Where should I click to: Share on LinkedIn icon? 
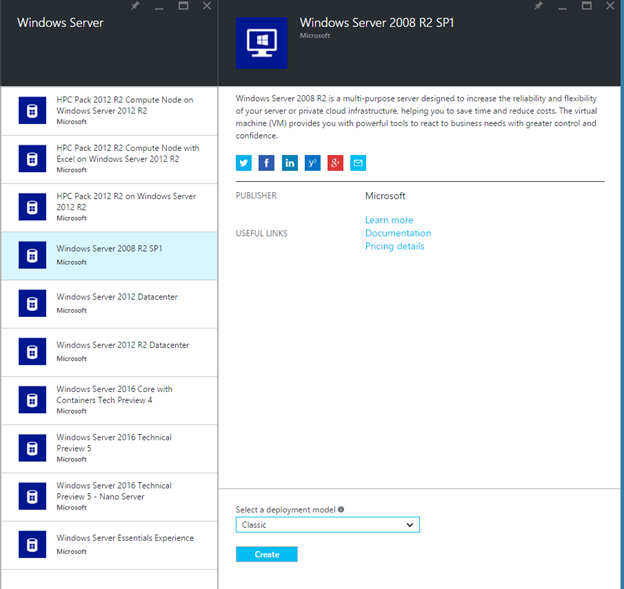click(x=290, y=163)
